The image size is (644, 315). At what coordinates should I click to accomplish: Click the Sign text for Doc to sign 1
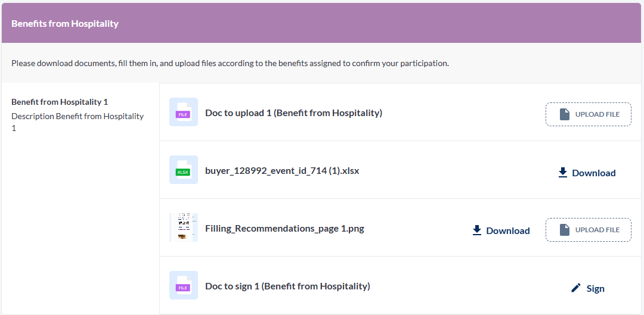click(x=596, y=289)
